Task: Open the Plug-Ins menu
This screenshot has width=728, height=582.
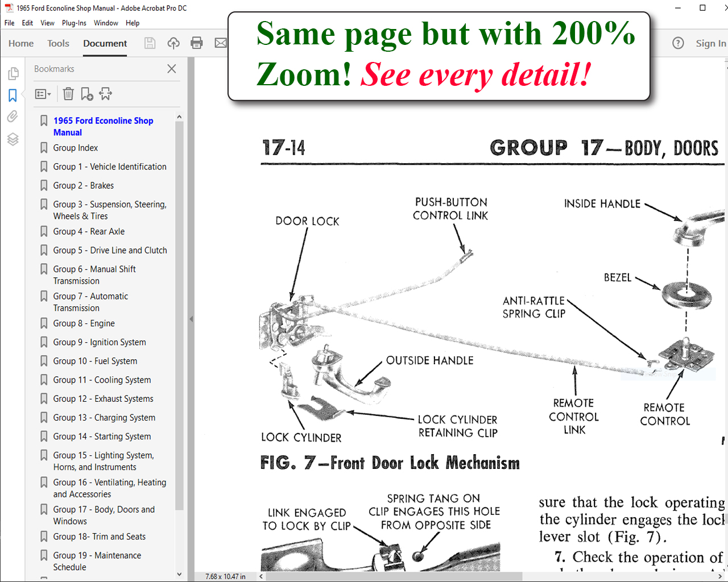Action: tap(74, 23)
